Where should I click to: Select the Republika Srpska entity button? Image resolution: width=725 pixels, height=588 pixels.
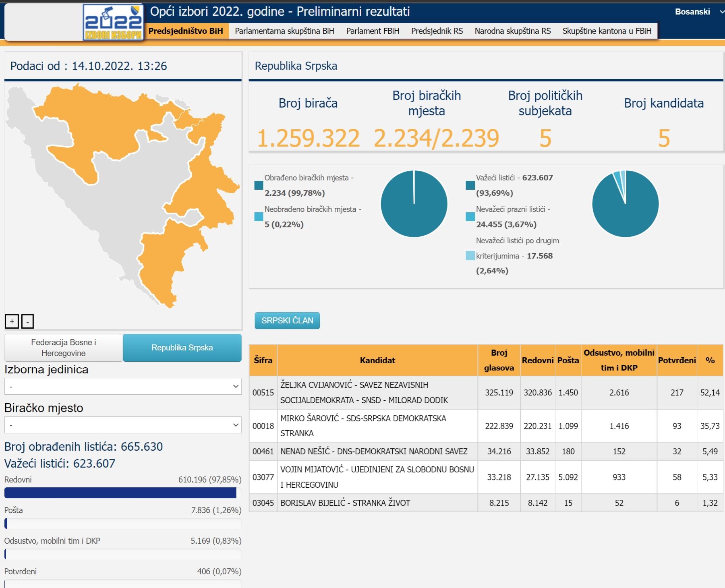[182, 348]
